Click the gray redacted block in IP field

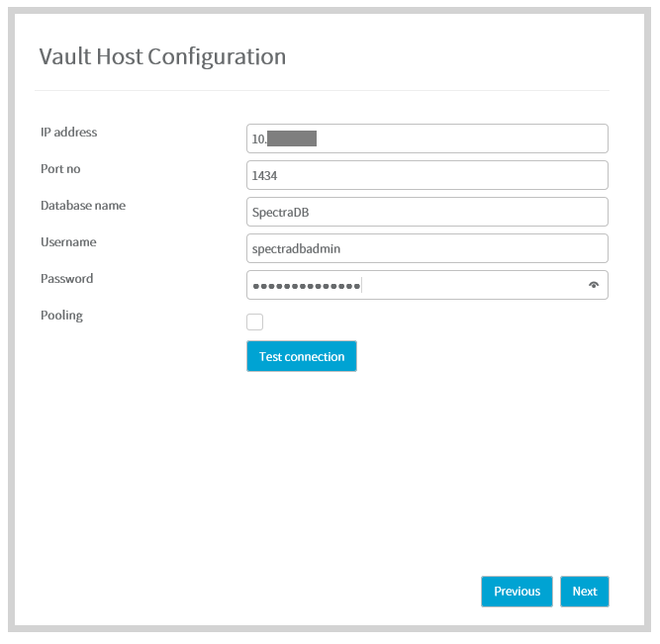(292, 138)
